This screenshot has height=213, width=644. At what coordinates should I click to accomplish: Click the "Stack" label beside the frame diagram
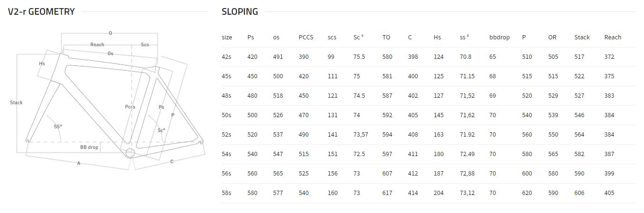pos(16,102)
